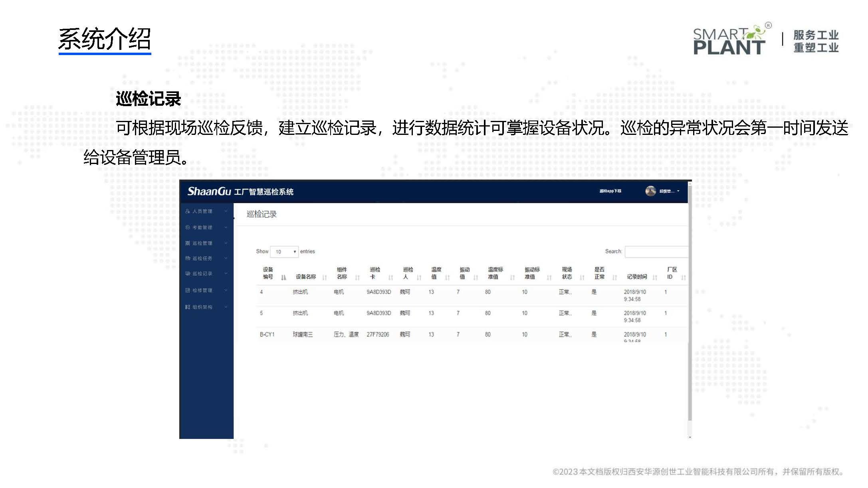The width and height of the screenshot is (868, 488).
Task: Click the 巡检管理 sidebar icon
Action: (x=188, y=243)
